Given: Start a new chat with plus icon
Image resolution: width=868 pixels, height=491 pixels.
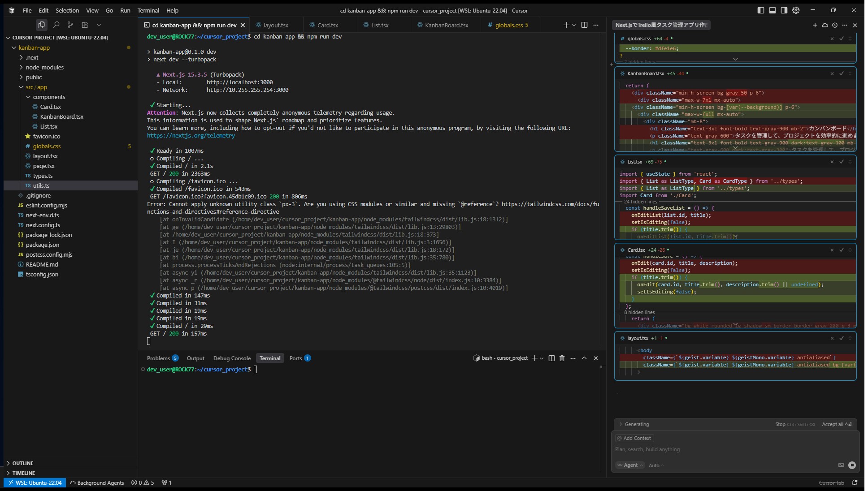Looking at the screenshot, I should click(815, 25).
